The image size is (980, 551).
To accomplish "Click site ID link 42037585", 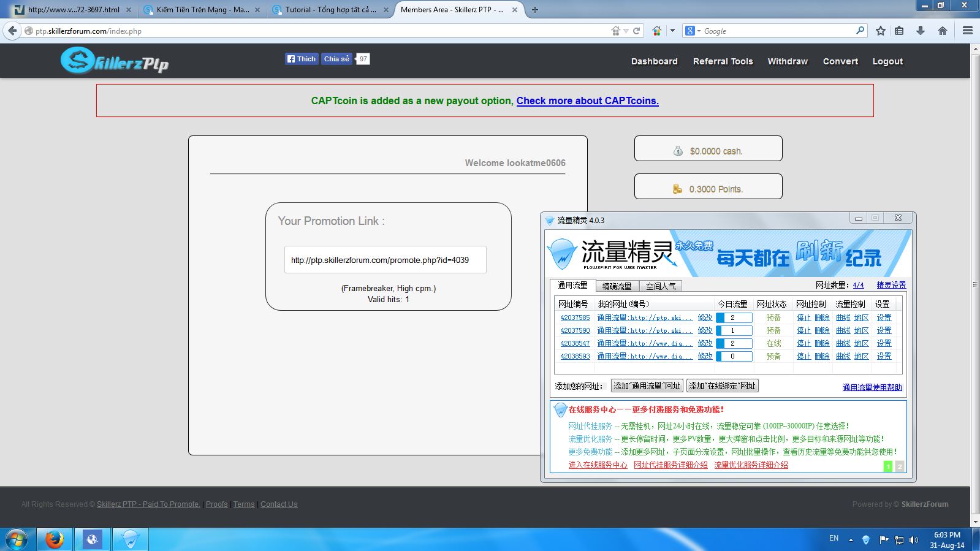I will point(575,317).
